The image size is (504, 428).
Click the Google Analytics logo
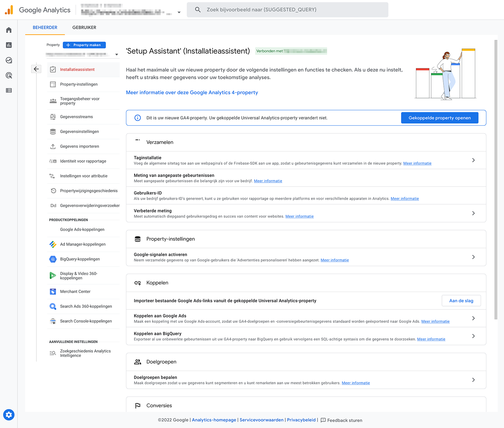9,10
